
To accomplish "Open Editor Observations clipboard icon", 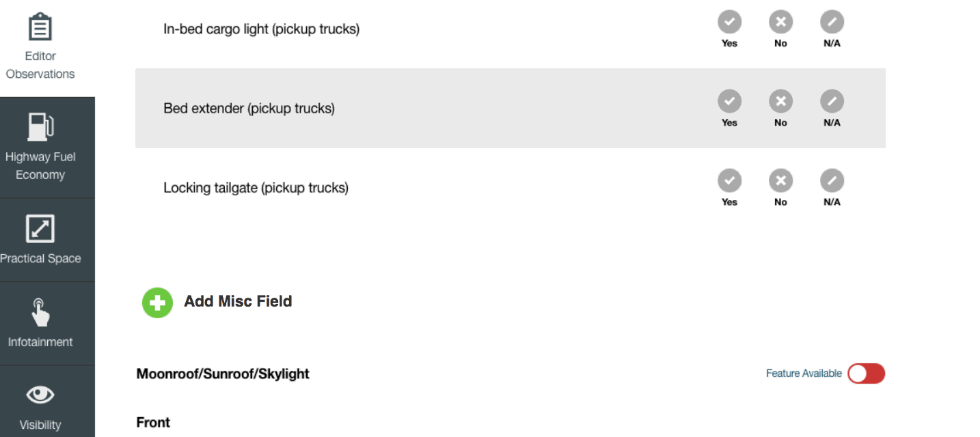I will tap(40, 27).
